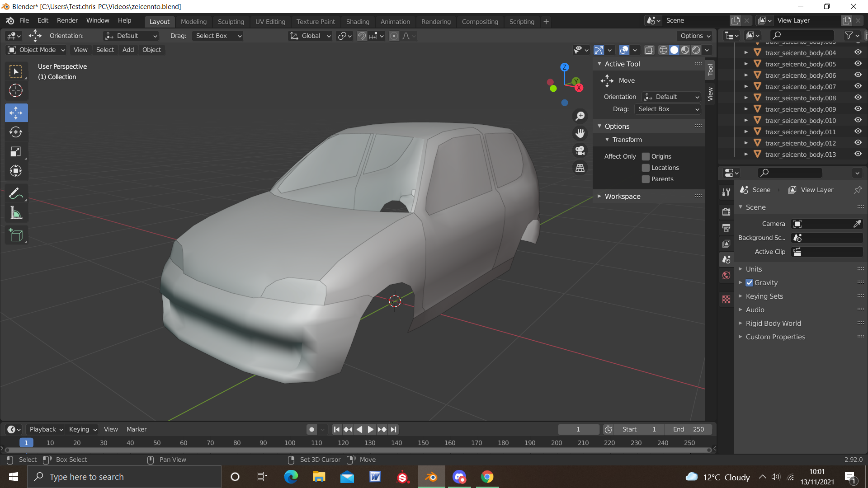Click the Options button in viewport header
The width and height of the screenshot is (868, 488).
tap(695, 36)
